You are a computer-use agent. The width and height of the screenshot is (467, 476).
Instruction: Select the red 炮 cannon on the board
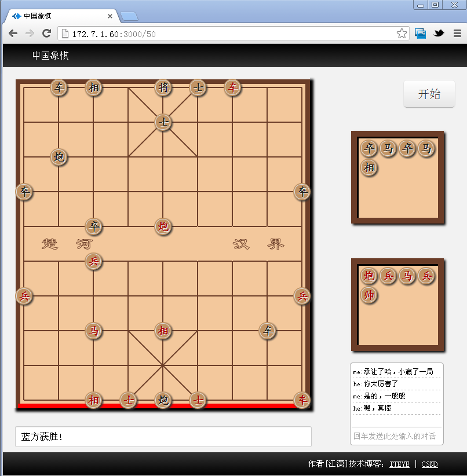[163, 226]
